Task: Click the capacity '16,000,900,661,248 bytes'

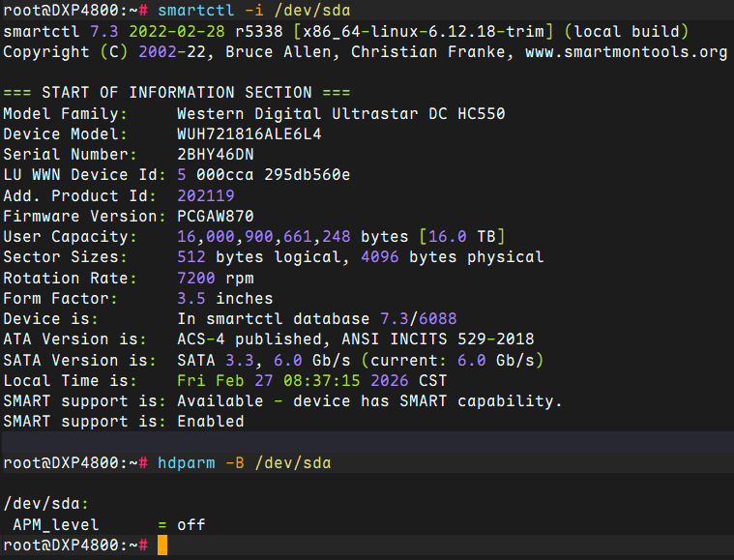Action: [x=293, y=236]
